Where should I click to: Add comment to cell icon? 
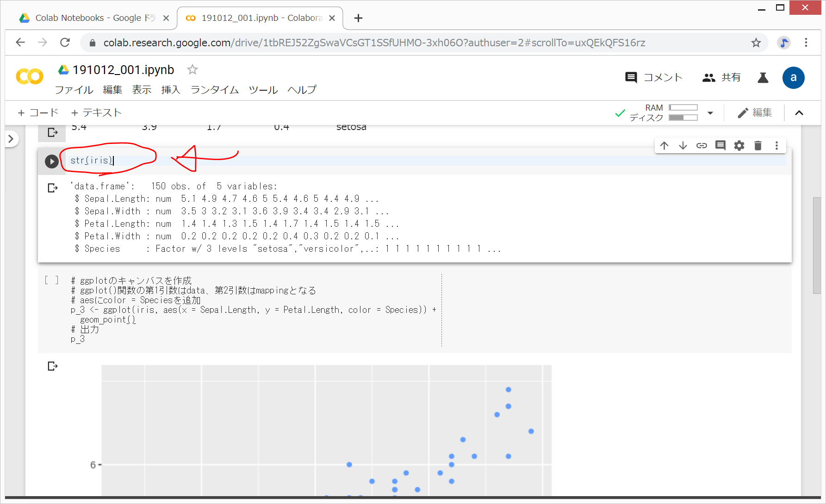tap(720, 146)
